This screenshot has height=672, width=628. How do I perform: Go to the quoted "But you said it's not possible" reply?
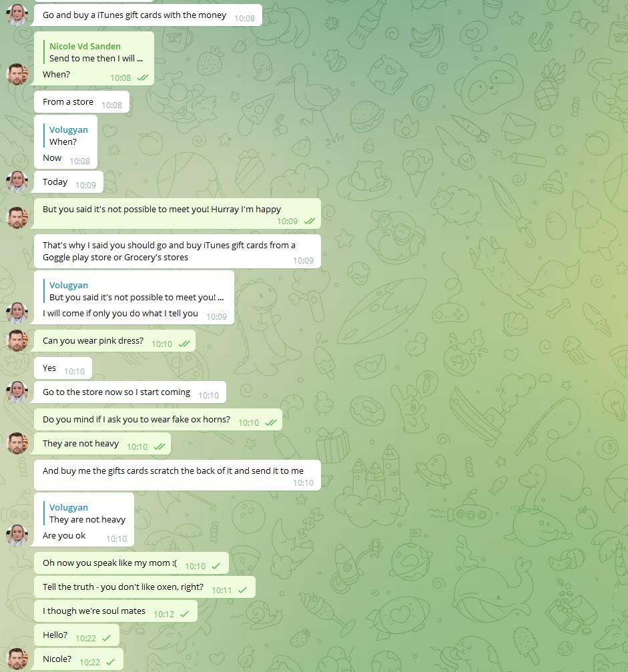pyautogui.click(x=136, y=291)
